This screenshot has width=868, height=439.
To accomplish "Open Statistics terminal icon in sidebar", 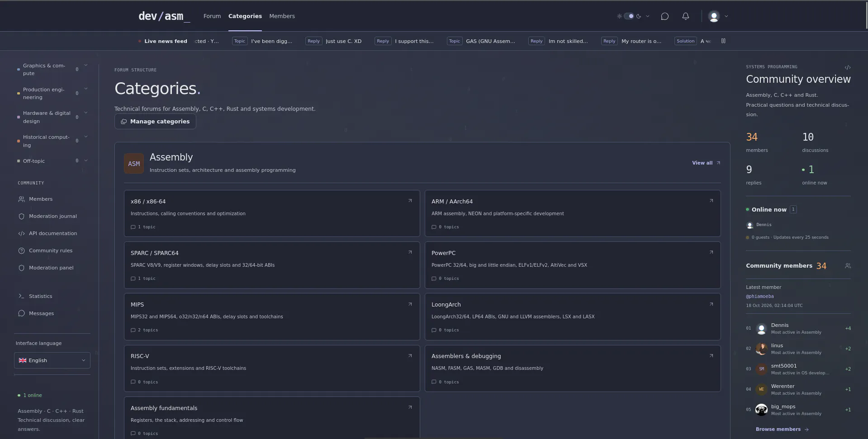I will [x=21, y=296].
